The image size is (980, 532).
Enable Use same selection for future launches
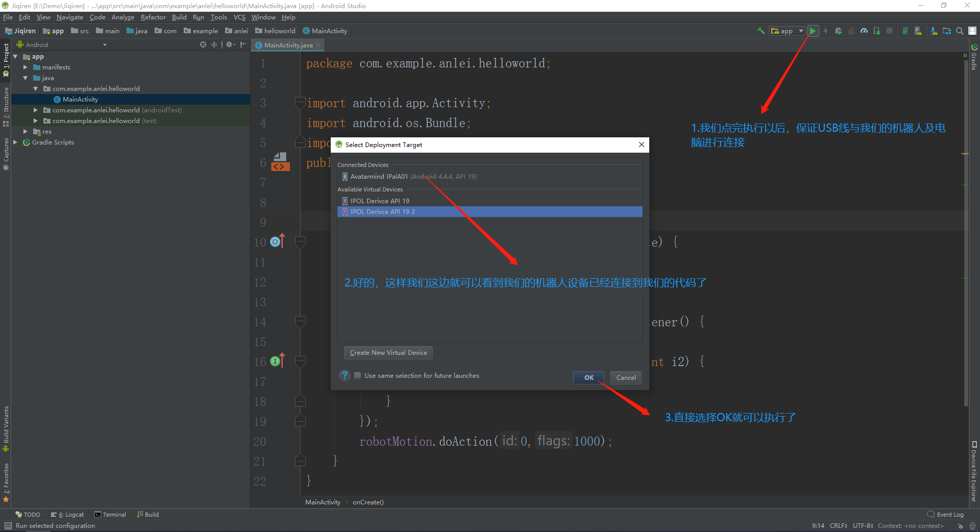pos(358,376)
